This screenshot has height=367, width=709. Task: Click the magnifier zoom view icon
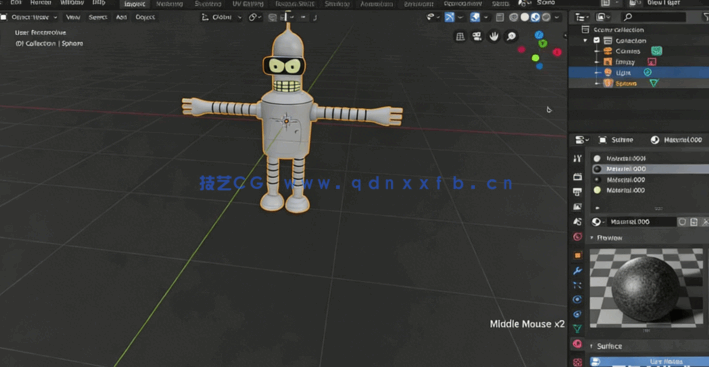click(x=511, y=36)
